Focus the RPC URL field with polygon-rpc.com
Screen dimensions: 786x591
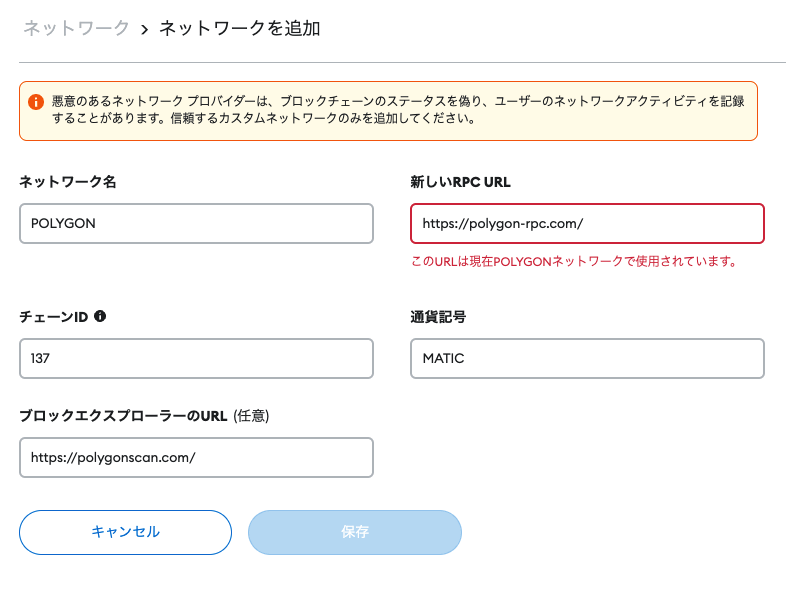tap(587, 224)
